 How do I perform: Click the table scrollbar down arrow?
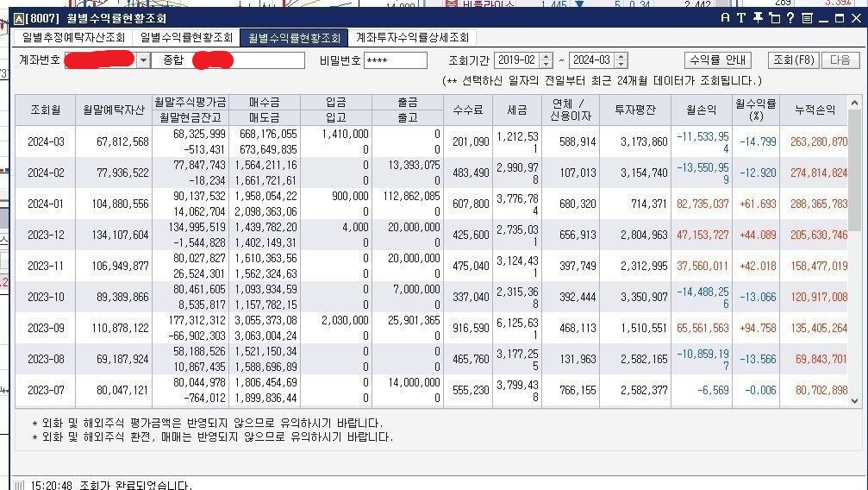pyautogui.click(x=854, y=401)
